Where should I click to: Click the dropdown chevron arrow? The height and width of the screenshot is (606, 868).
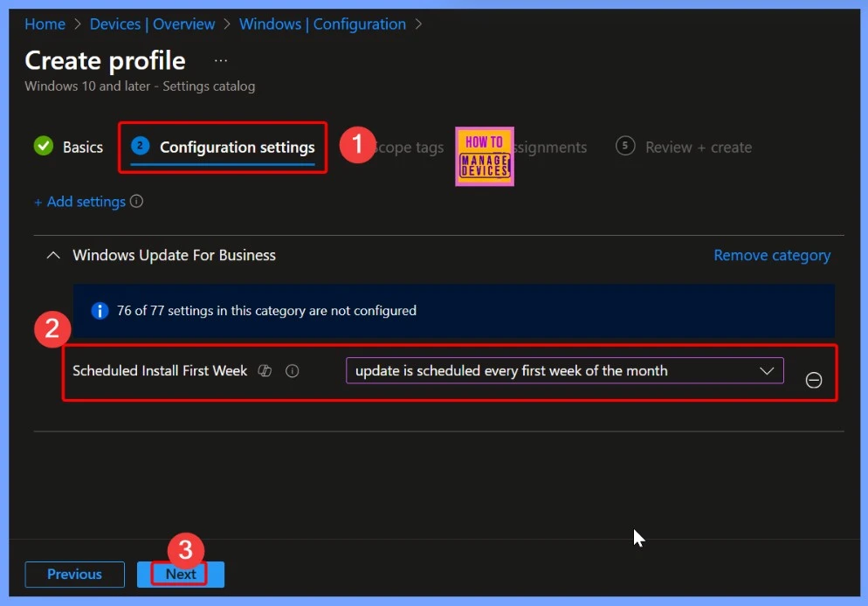tap(767, 370)
